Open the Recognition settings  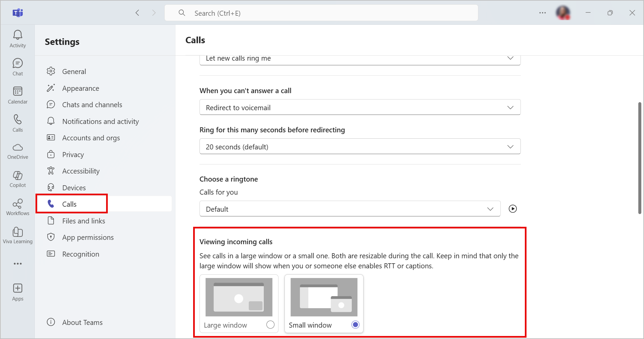pyautogui.click(x=104, y=254)
